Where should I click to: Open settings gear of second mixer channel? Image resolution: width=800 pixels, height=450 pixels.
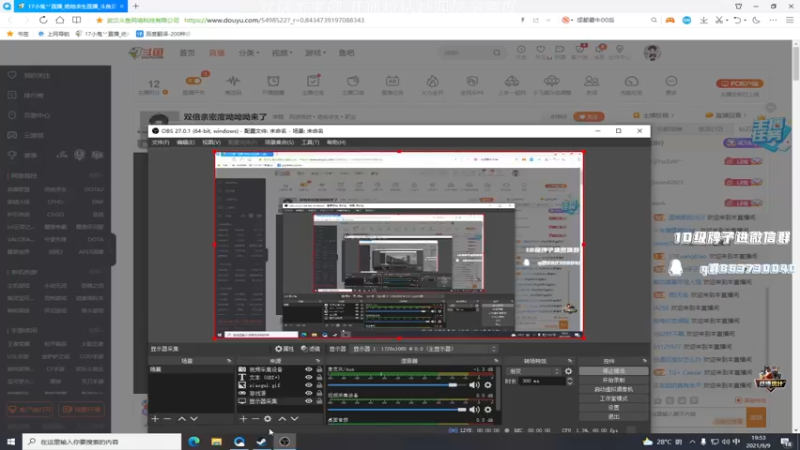[488, 409]
